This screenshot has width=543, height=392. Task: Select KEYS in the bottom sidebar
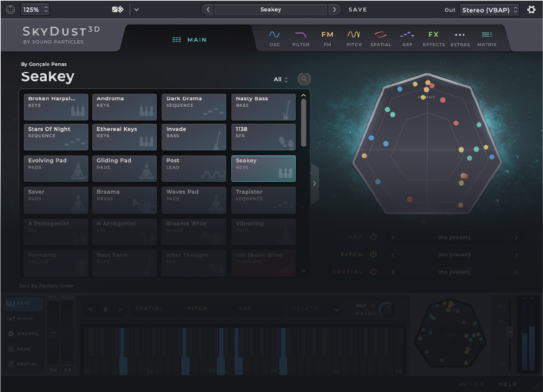tap(24, 304)
